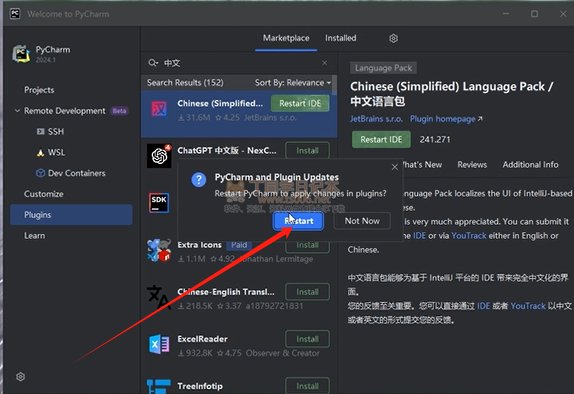Install ChatGPT 中文版 plugin
Image resolution: width=574 pixels, height=394 pixels.
point(307,150)
